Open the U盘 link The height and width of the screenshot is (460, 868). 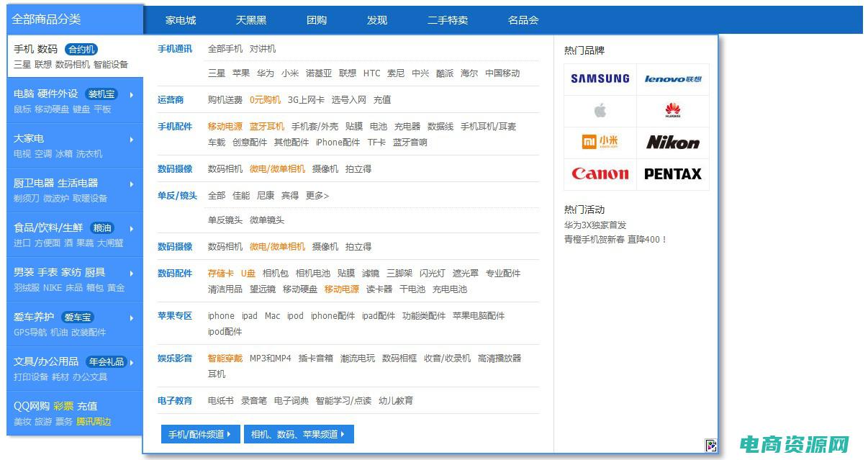click(x=248, y=274)
